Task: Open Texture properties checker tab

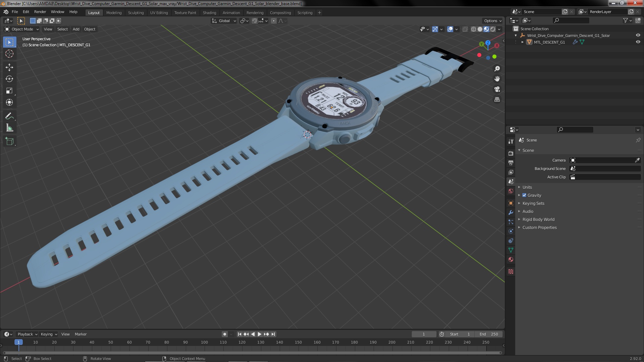Action: 511,271
